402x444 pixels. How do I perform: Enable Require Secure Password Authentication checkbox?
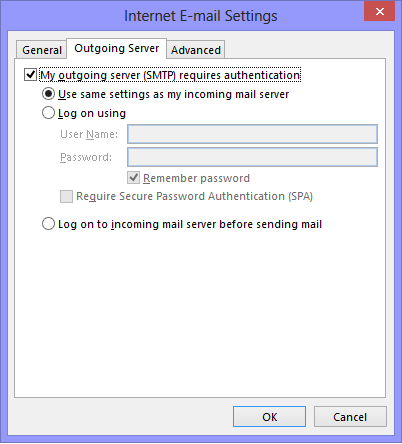click(x=66, y=196)
